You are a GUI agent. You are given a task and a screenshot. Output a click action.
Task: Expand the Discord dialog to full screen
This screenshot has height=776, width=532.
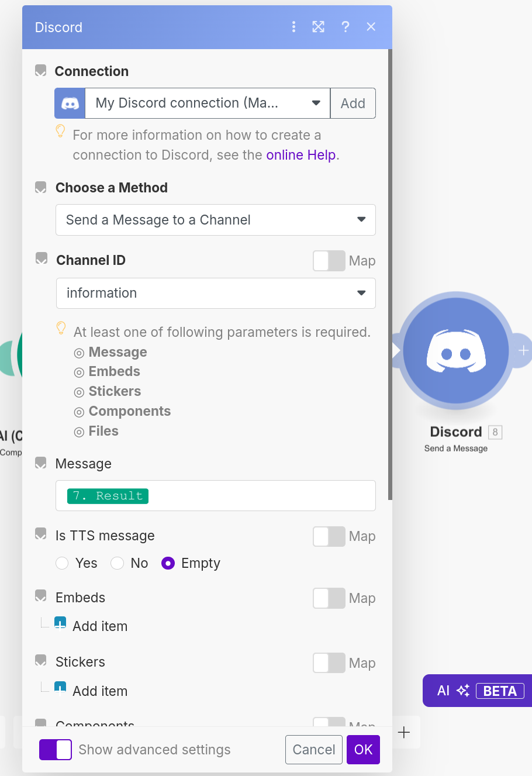pyautogui.click(x=318, y=27)
